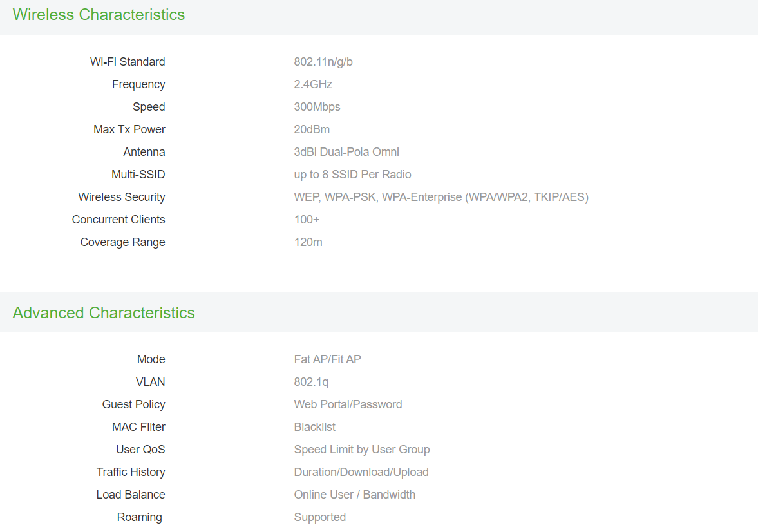758x532 pixels.
Task: Click the 120m coverage range value
Action: (308, 242)
